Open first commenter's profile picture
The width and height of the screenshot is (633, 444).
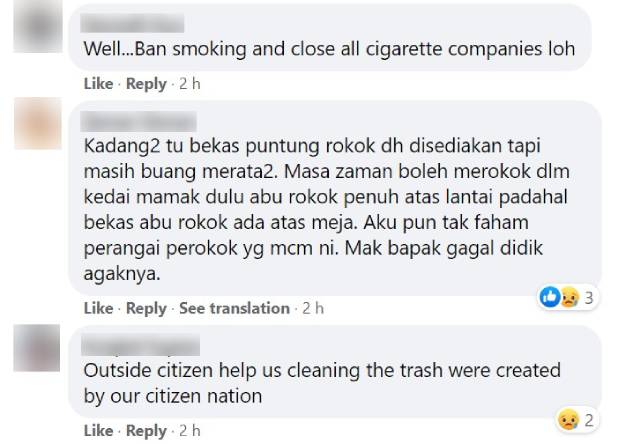coord(38,26)
